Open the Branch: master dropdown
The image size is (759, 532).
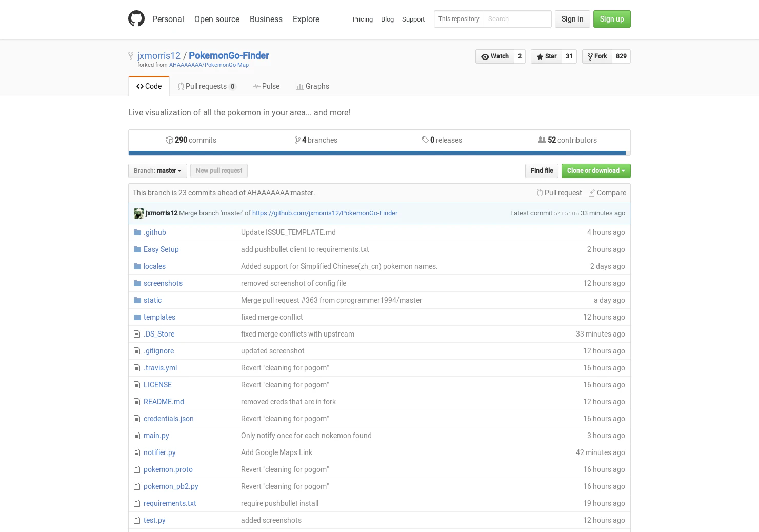[157, 171]
